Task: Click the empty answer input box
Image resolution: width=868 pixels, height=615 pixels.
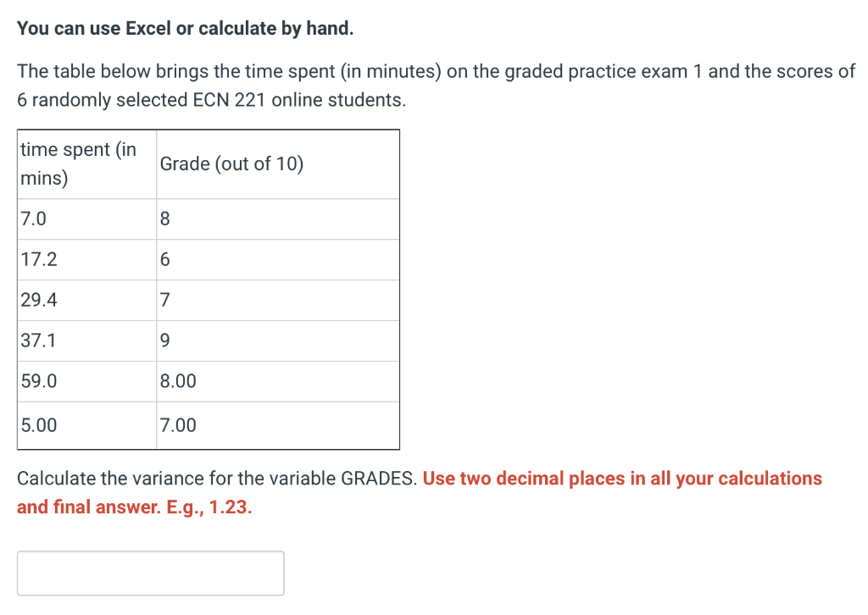Action: (151, 573)
